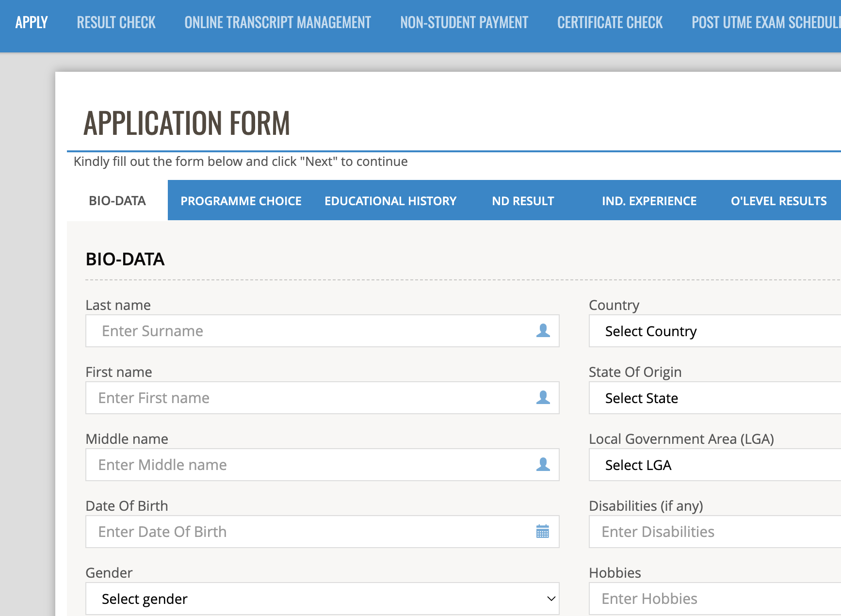
Task: Click the 'Hobbies' label
Action: (x=615, y=573)
